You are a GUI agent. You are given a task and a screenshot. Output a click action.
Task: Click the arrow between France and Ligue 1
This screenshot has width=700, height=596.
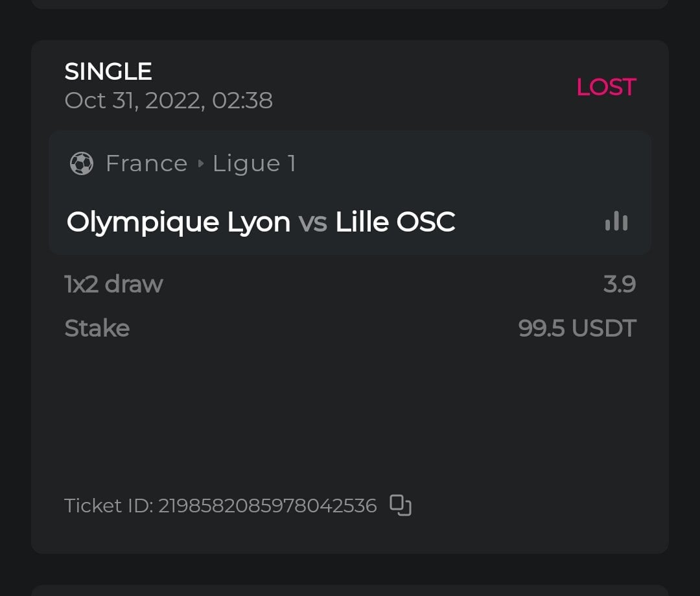(x=200, y=163)
